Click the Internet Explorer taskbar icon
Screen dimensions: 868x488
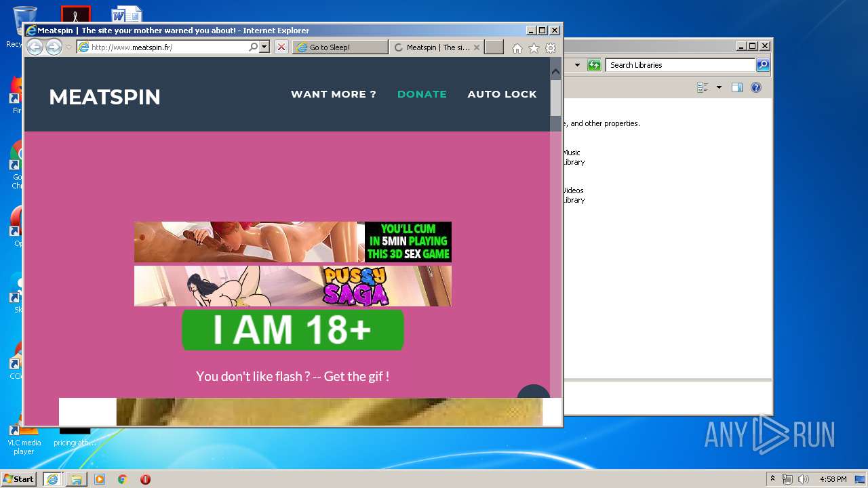[x=52, y=479]
